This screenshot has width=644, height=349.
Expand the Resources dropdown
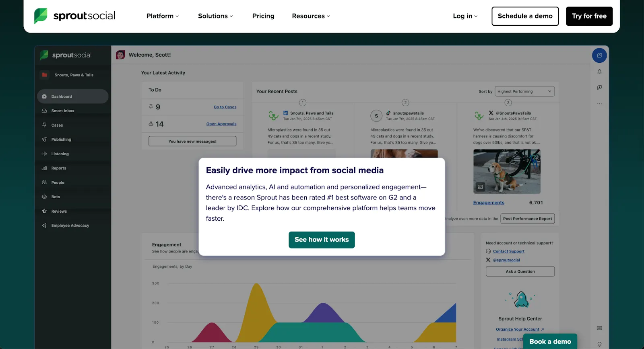pos(311,16)
